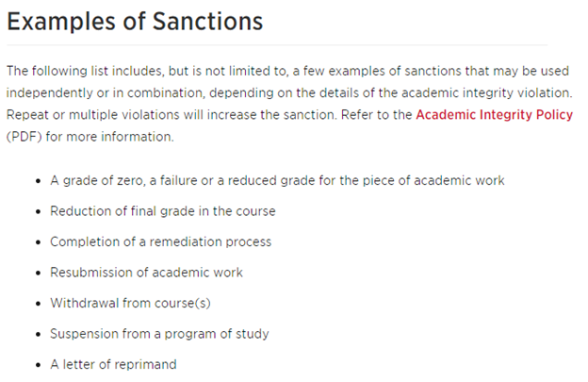Image resolution: width=588 pixels, height=382 pixels.
Task: Click the bullet beside "Resubmission of academic work"
Action: point(36,273)
